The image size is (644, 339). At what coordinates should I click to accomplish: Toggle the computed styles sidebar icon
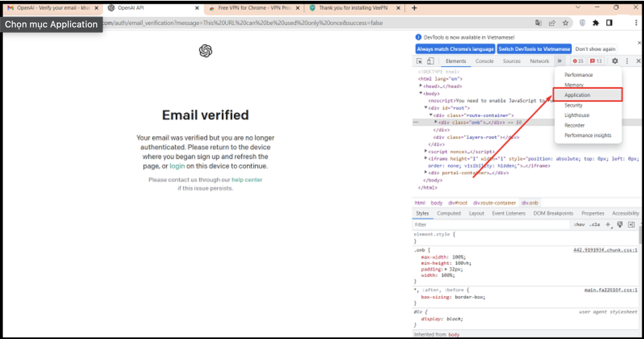click(x=631, y=224)
